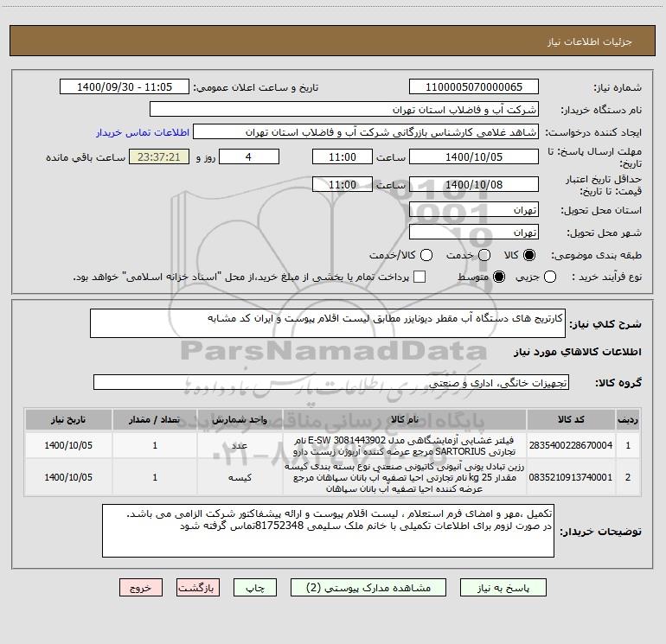This screenshot has height=644, width=666.
Task: Click the بازگشت back button
Action: [x=198, y=588]
